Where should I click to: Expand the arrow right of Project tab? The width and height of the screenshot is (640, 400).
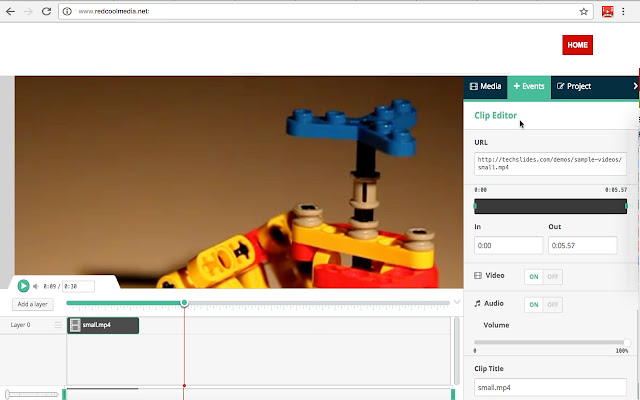[x=635, y=87]
